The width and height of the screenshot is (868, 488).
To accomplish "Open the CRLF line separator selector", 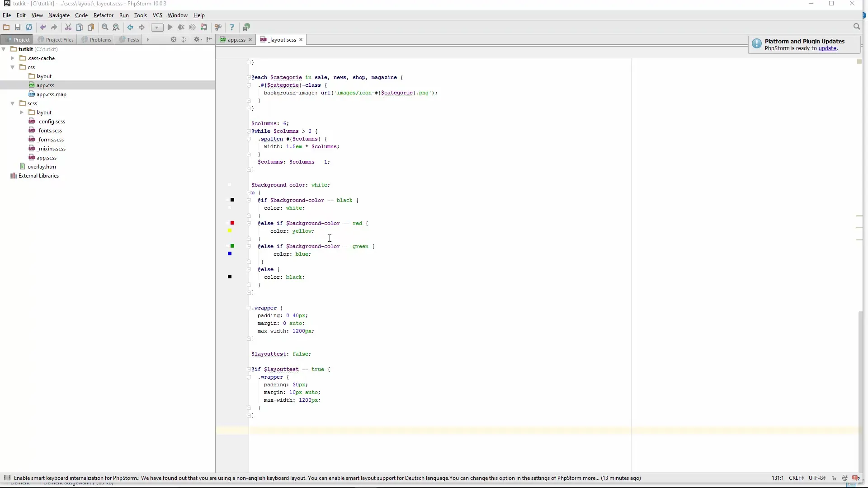I will point(796,478).
